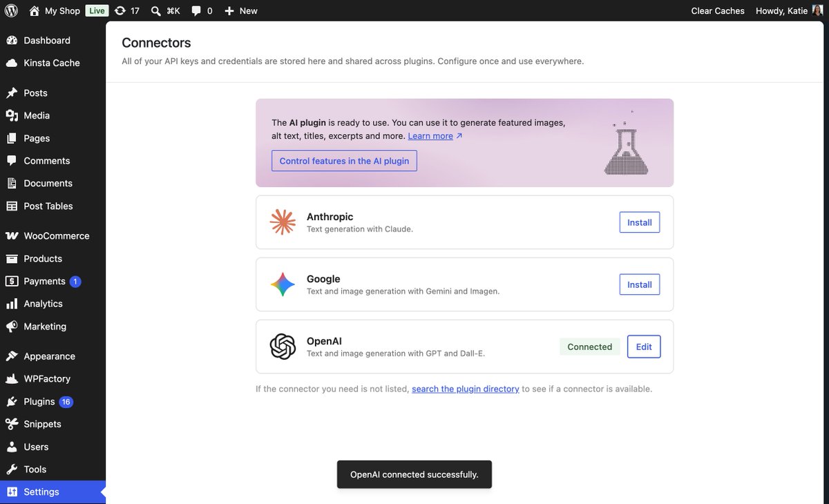
Task: Click the Settings sliders icon
Action: [12, 492]
